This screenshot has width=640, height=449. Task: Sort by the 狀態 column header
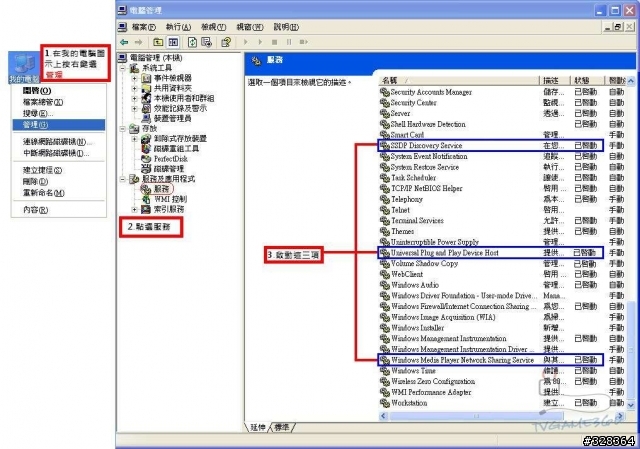[588, 80]
